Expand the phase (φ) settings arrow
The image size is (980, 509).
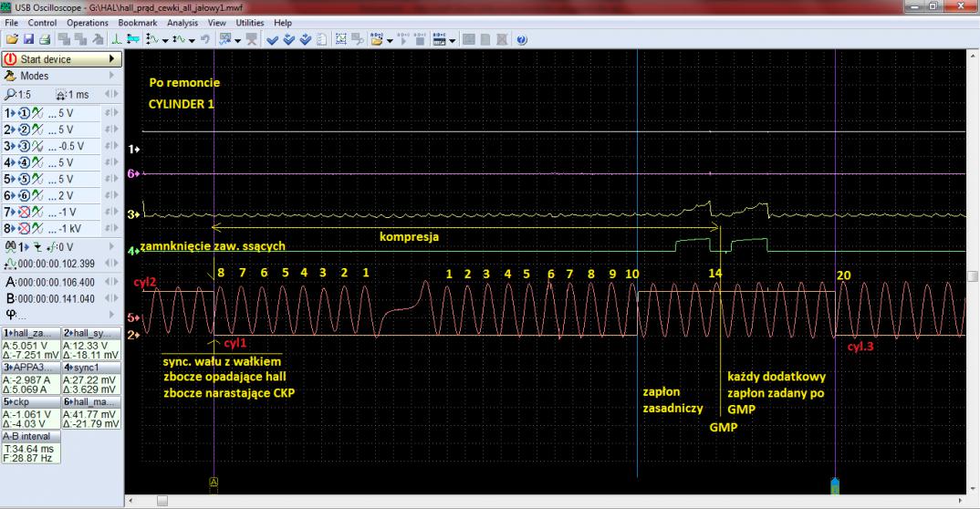[112, 313]
